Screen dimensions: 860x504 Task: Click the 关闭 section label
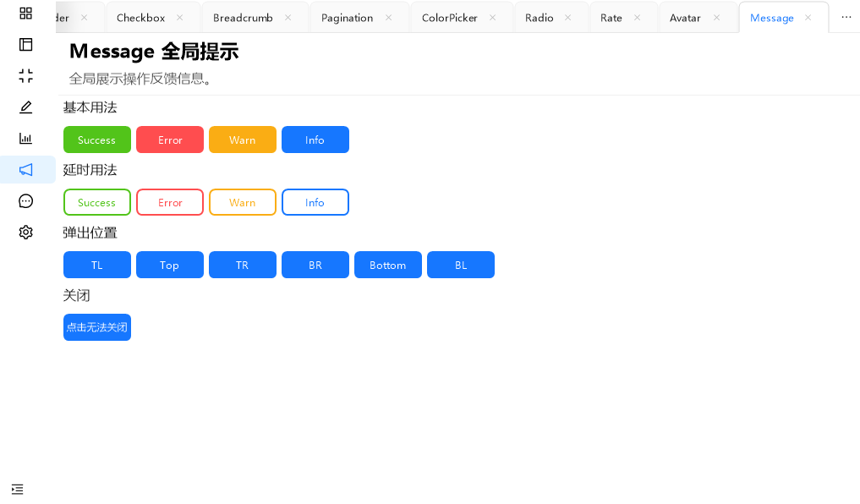[76, 296]
